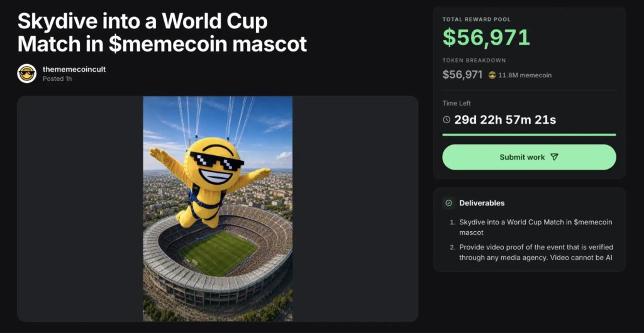The image size is (644, 333).
Task: Click the Deliverables checkmark circle icon
Action: click(x=448, y=203)
